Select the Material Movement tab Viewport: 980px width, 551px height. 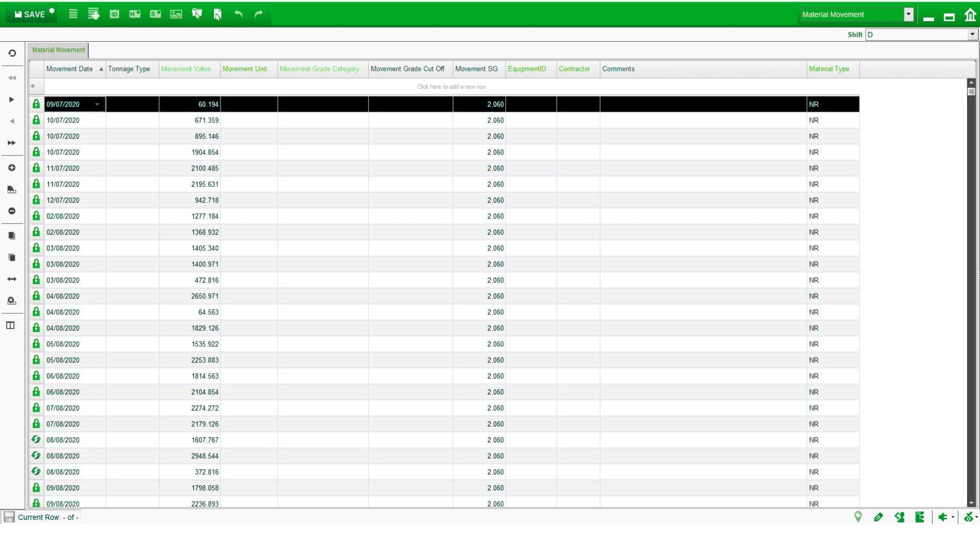pyautogui.click(x=58, y=50)
